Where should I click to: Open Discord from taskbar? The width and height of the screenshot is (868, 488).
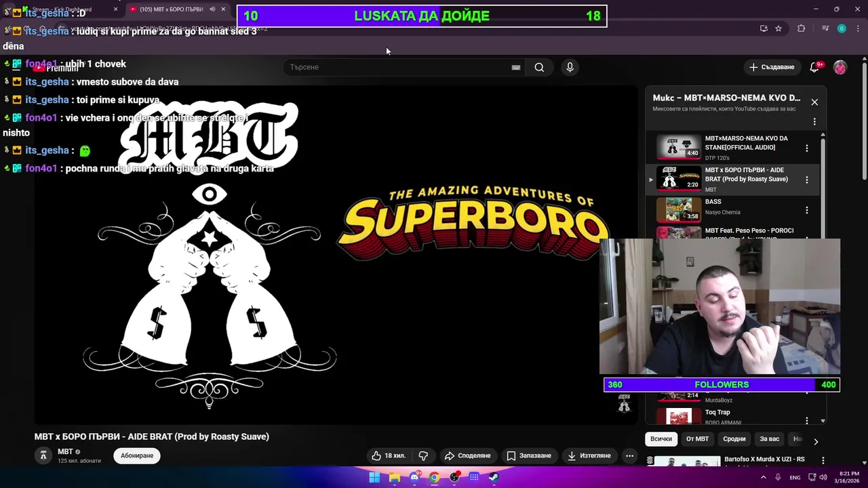[x=414, y=477]
